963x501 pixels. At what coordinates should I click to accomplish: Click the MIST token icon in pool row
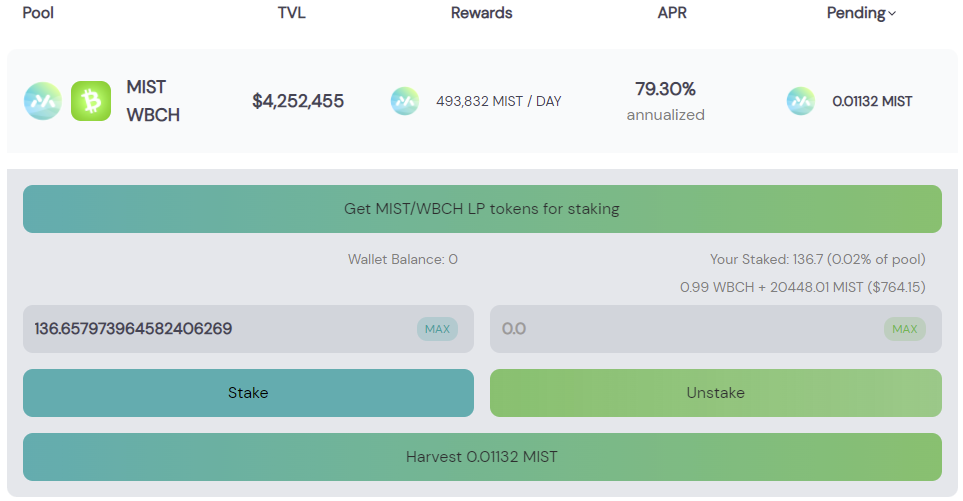43,101
